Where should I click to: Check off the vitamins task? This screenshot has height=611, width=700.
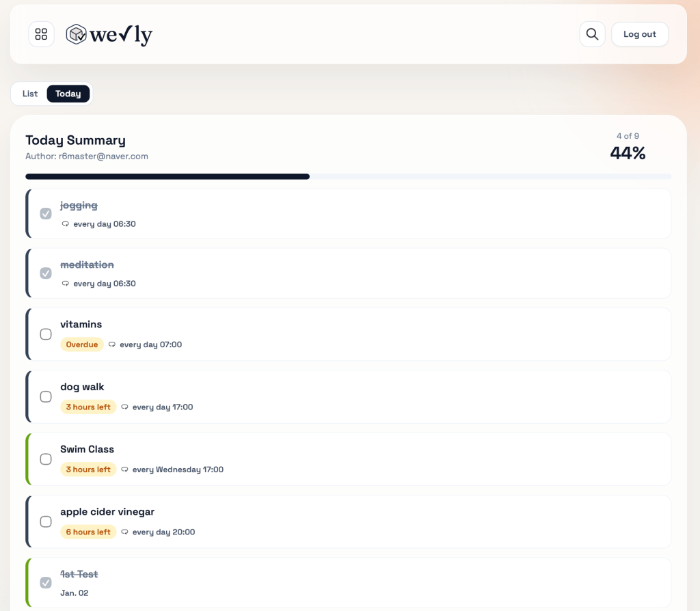click(x=46, y=334)
